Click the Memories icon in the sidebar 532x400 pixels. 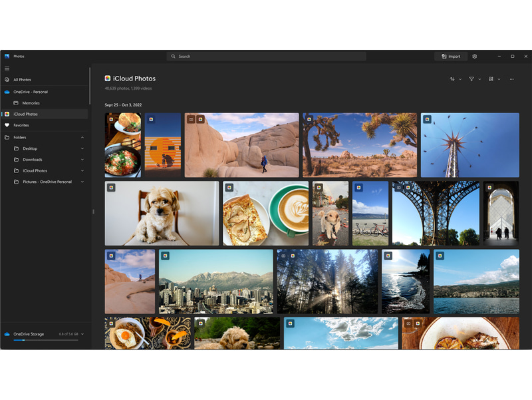(15, 102)
